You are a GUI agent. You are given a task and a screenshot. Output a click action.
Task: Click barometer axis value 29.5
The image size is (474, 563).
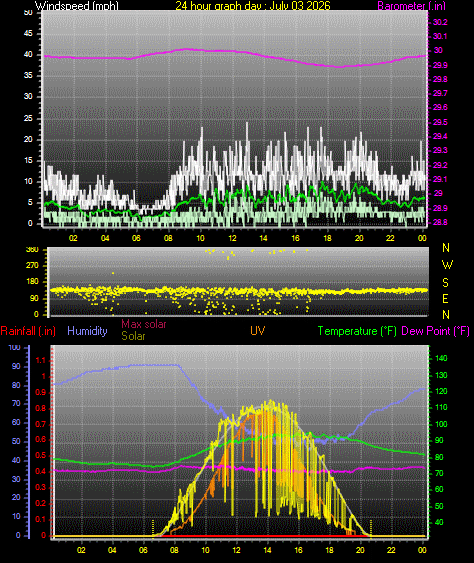pyautogui.click(x=440, y=122)
